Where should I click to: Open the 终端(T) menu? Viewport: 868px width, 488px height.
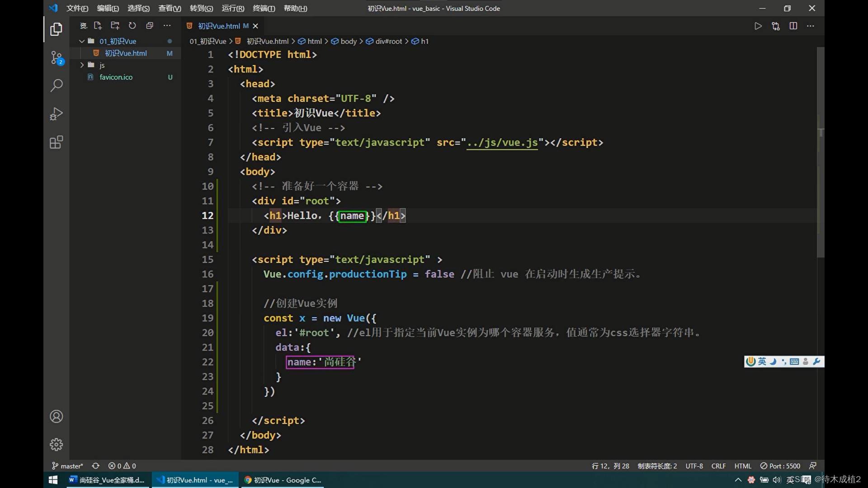pos(264,8)
